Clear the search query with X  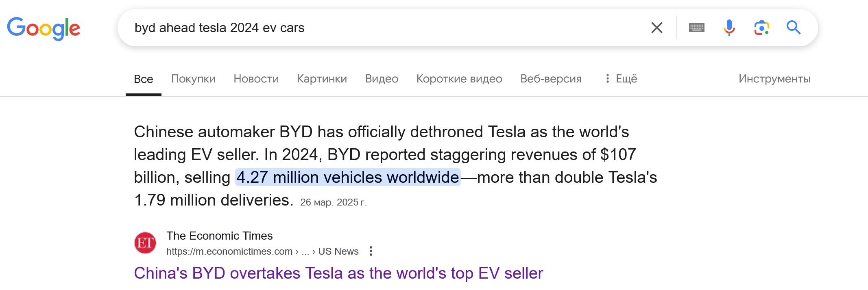(656, 28)
